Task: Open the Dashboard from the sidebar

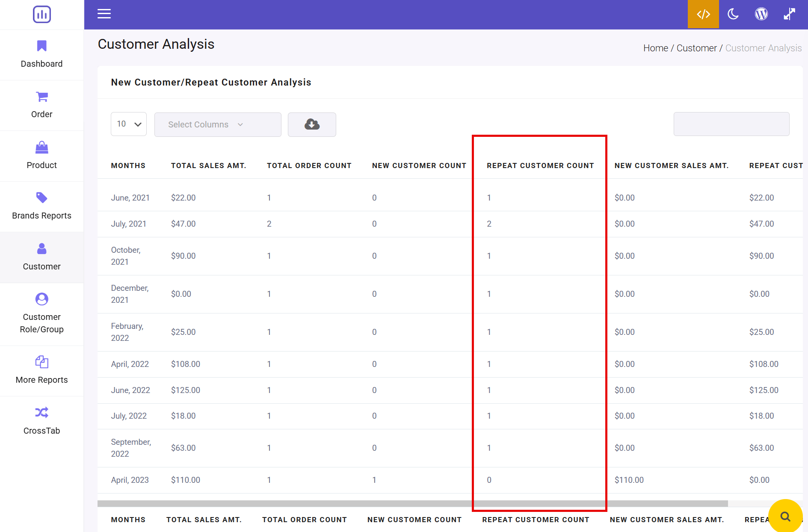Action: click(x=41, y=54)
